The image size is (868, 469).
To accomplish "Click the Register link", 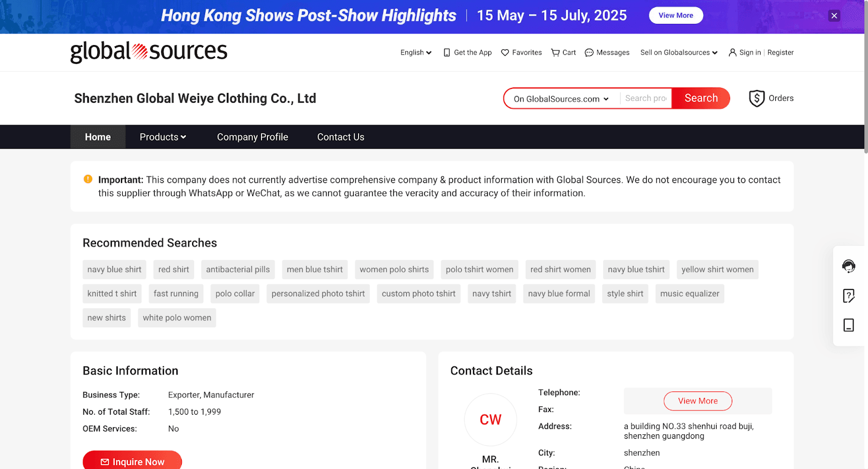I will point(780,53).
